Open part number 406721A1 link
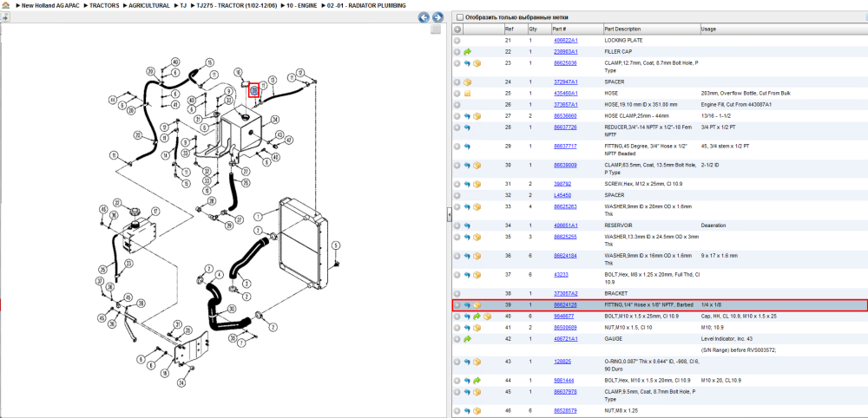 (x=565, y=338)
